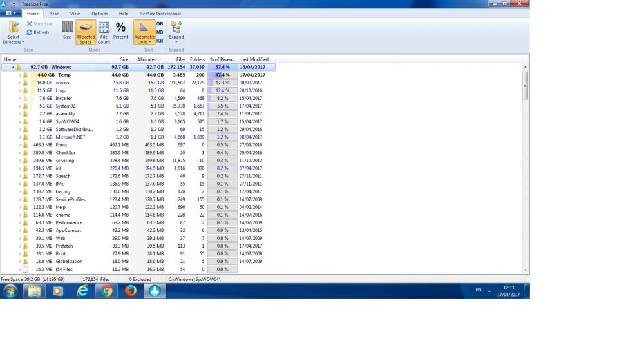
Task: Sort by the Allocated column header
Action: click(x=149, y=59)
